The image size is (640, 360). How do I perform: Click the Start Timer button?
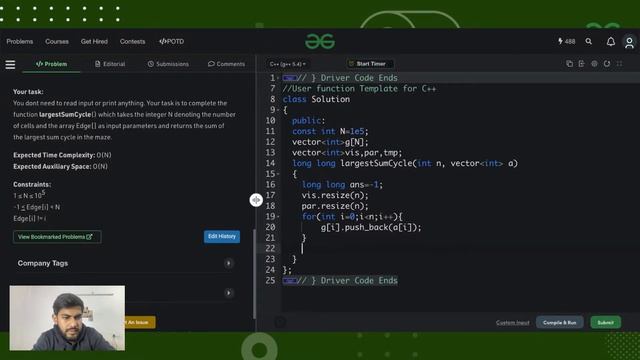pyautogui.click(x=370, y=64)
